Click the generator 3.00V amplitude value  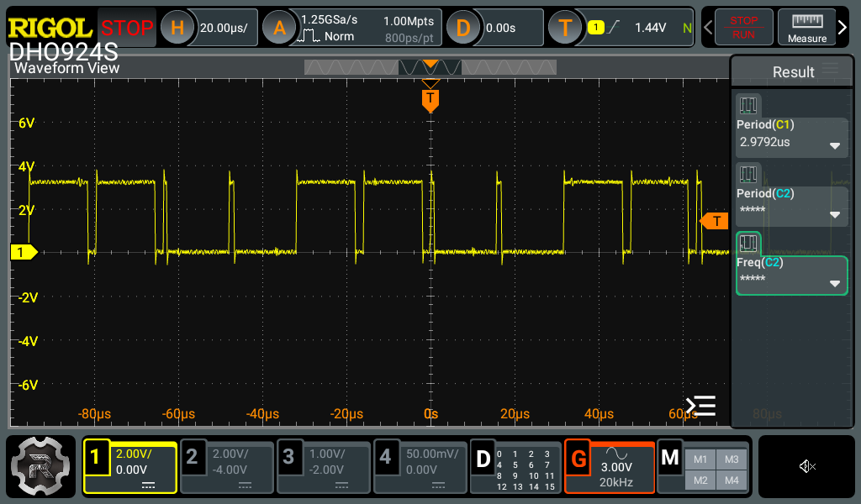(616, 467)
